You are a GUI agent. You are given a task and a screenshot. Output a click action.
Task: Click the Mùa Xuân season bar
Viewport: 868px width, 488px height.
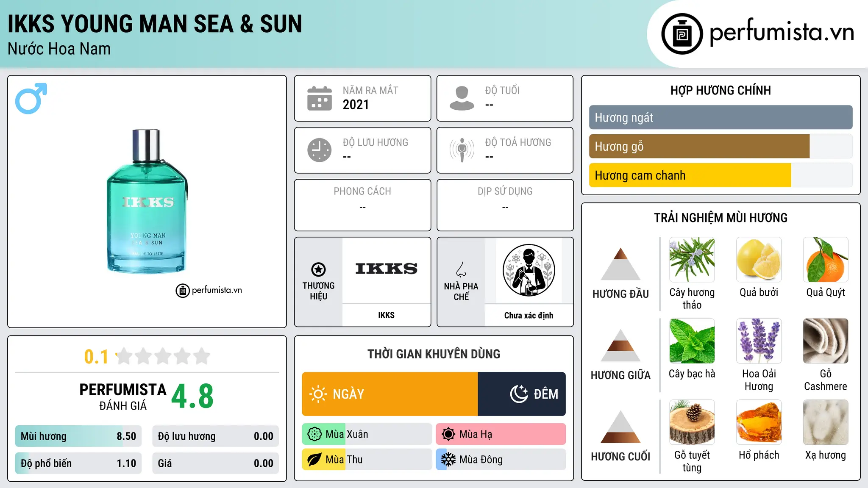pyautogui.click(x=367, y=434)
